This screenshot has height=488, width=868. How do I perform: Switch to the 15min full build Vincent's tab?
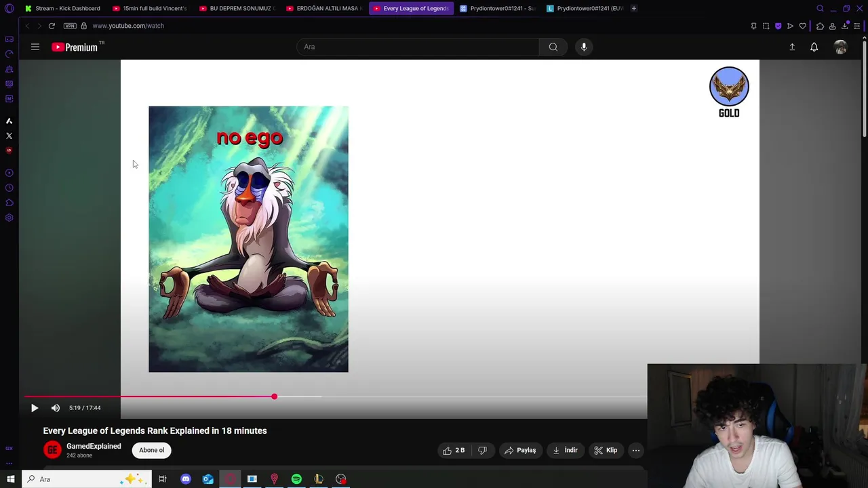(x=150, y=8)
